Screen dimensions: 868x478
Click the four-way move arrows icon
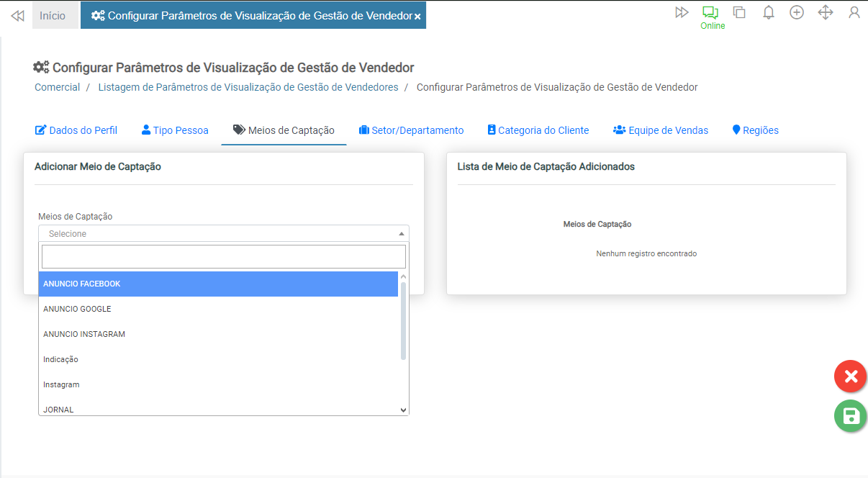coord(826,12)
